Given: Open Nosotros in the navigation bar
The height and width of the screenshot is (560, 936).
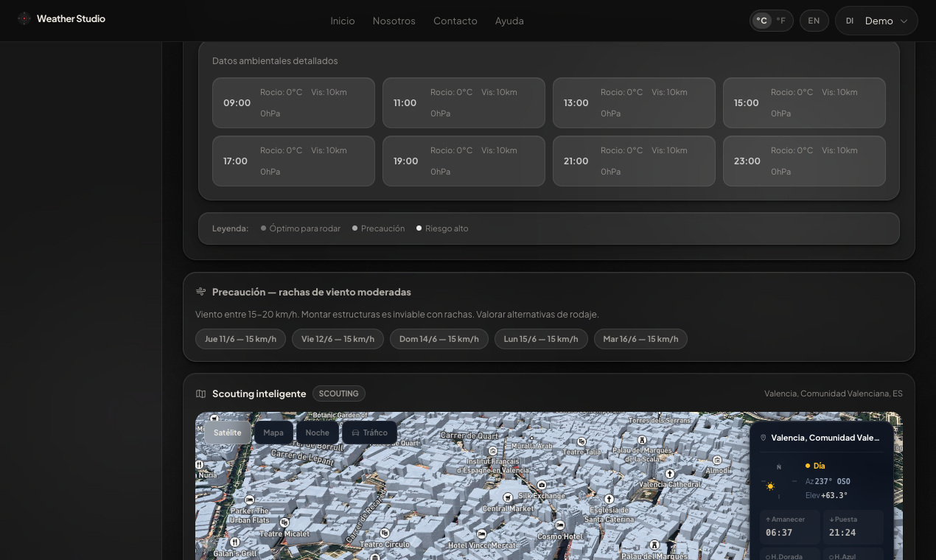Looking at the screenshot, I should pos(394,21).
